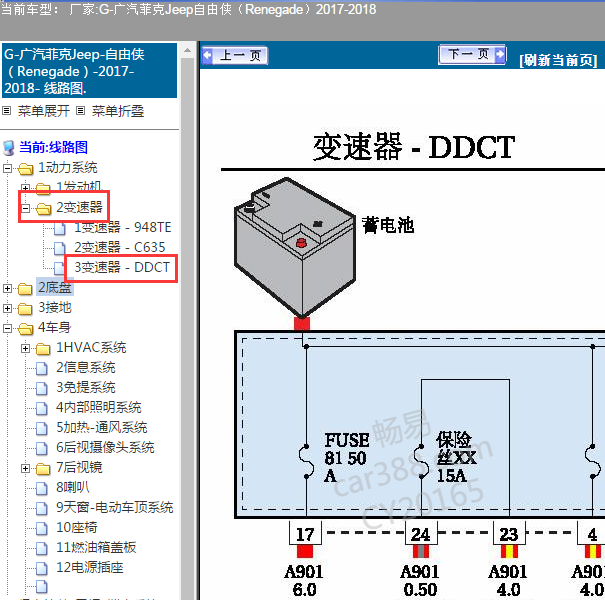Click page icon of 10座椅
This screenshot has height=600, width=605.
(42, 529)
